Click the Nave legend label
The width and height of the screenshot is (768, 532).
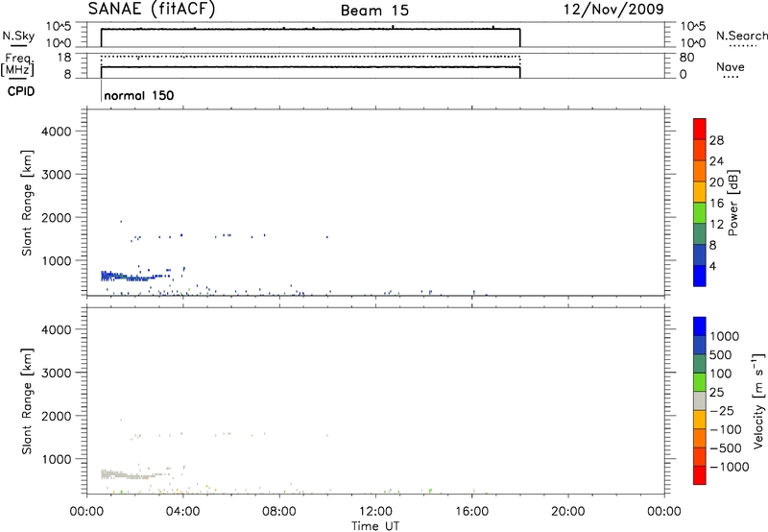click(731, 67)
